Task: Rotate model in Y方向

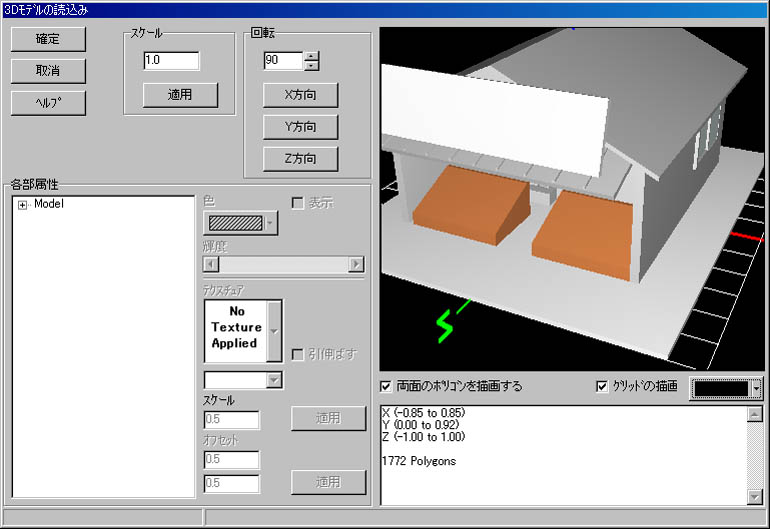Action: (x=300, y=127)
